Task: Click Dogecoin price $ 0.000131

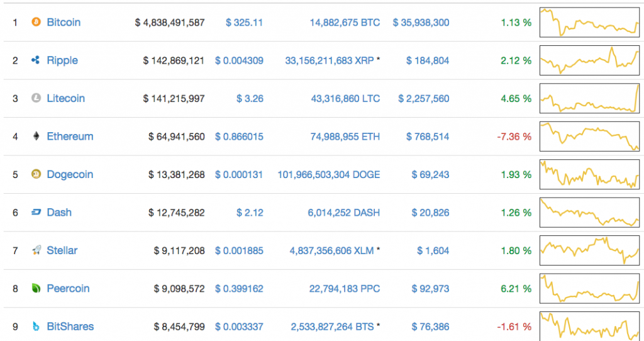Action: tap(239, 175)
